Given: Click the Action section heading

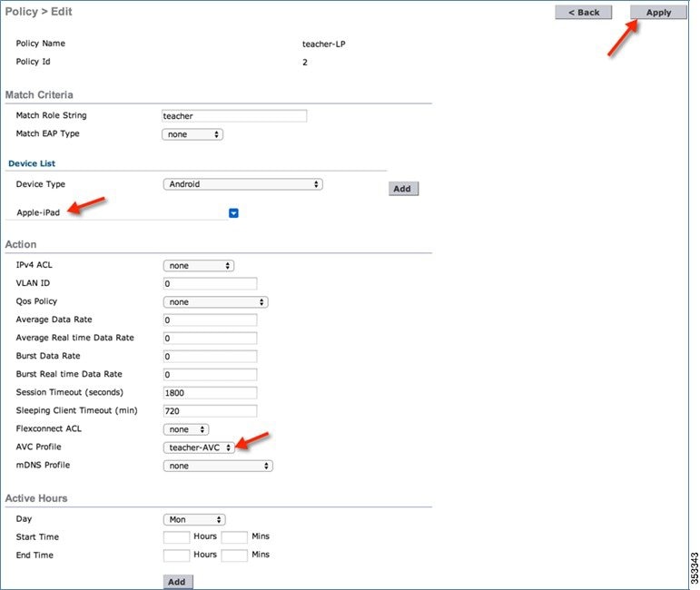Looking at the screenshot, I should click(x=21, y=244).
